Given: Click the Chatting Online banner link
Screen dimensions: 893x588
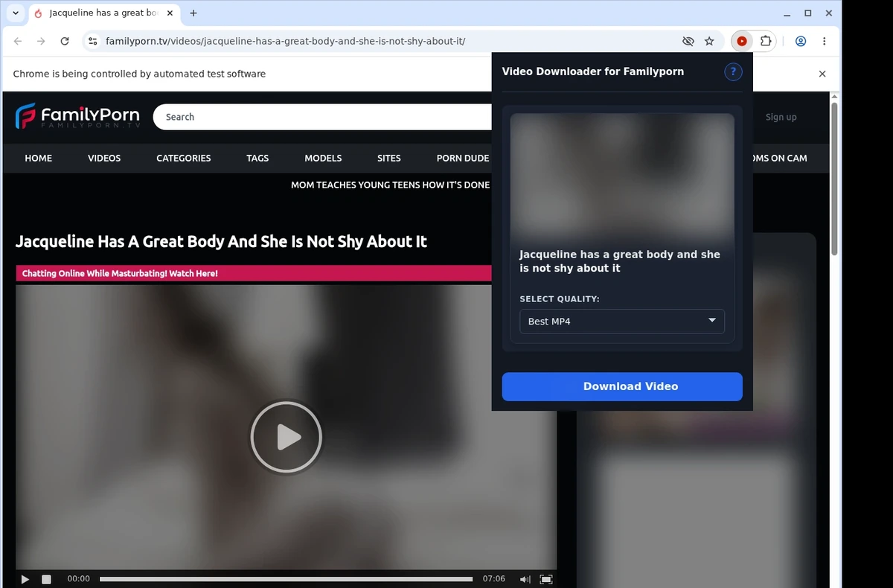Looking at the screenshot, I should [x=120, y=274].
